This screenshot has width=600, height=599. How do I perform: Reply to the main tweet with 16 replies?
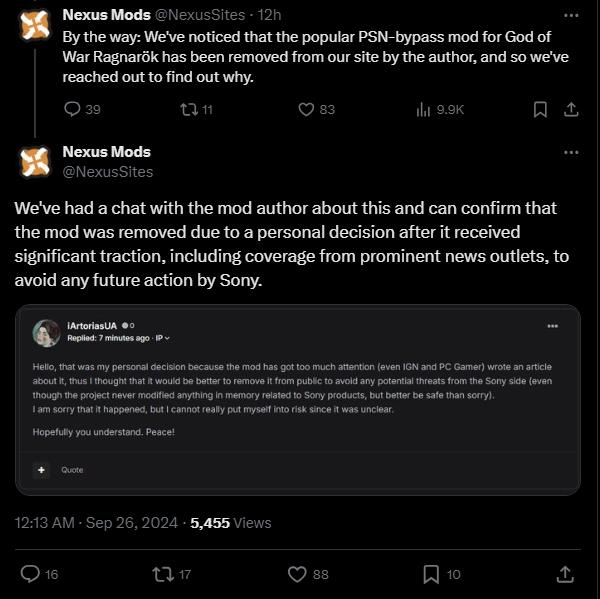click(x=30, y=573)
